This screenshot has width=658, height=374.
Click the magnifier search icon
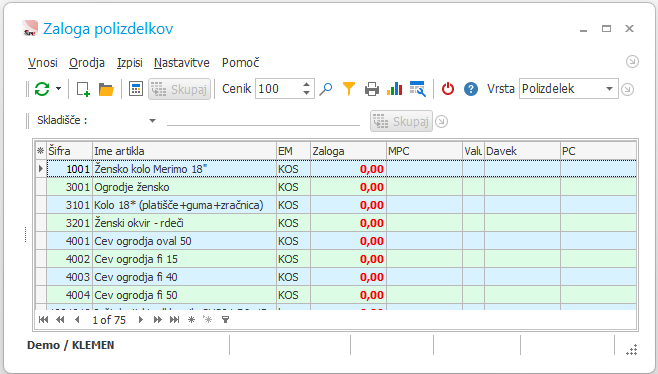tap(326, 89)
